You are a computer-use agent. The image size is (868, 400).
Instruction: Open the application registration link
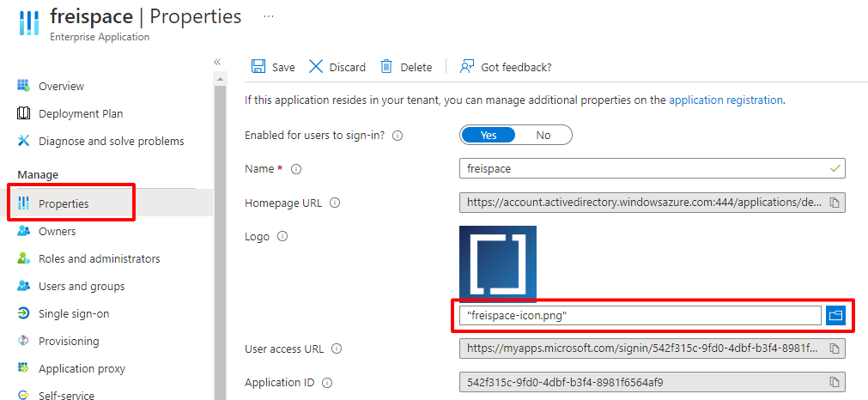click(x=725, y=100)
